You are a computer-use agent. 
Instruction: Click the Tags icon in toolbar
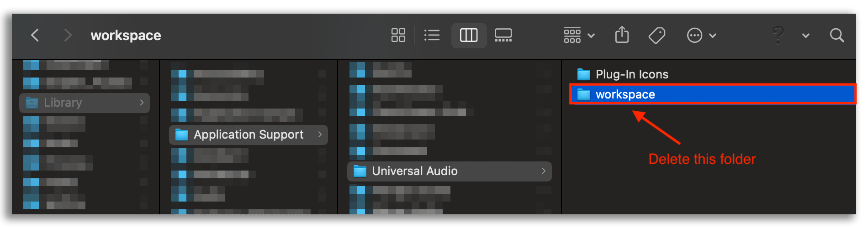pyautogui.click(x=657, y=35)
